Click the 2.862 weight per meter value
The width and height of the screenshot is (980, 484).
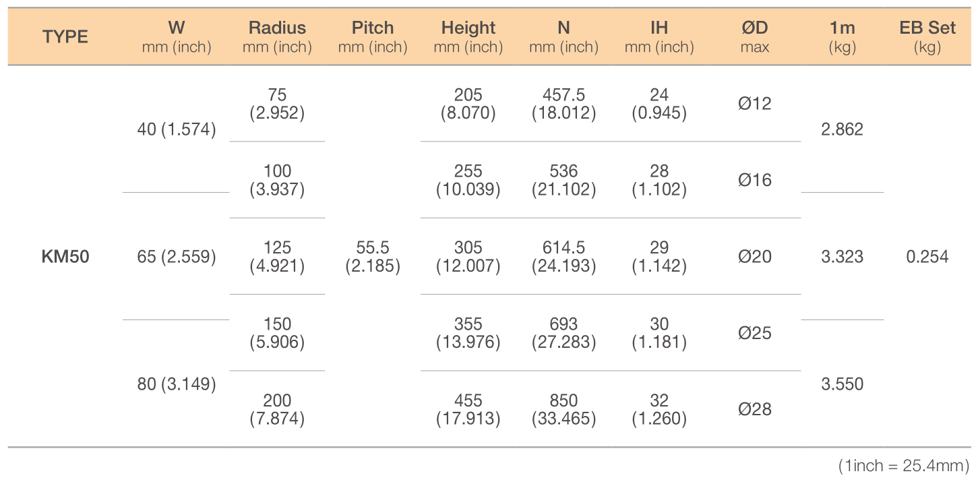[843, 129]
